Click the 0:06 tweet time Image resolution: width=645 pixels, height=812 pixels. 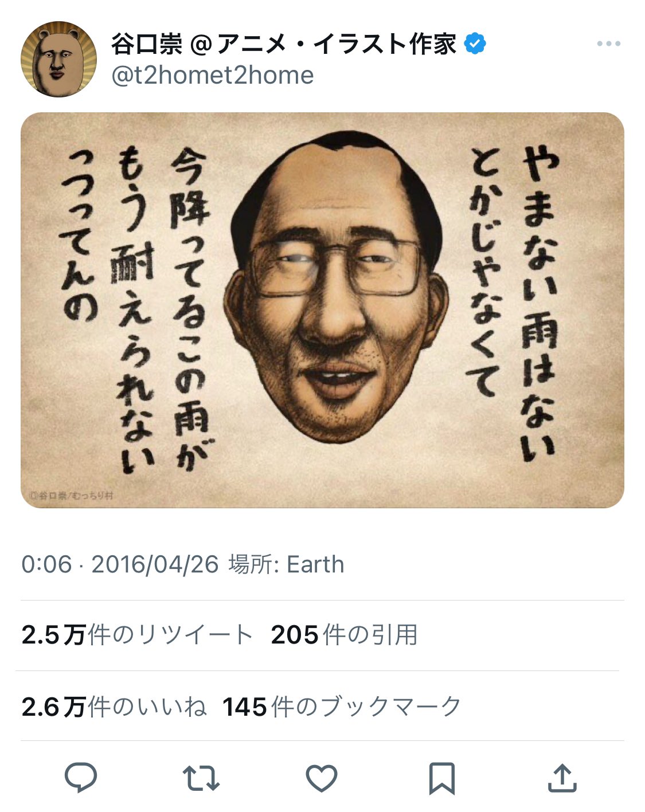pyautogui.click(x=46, y=564)
